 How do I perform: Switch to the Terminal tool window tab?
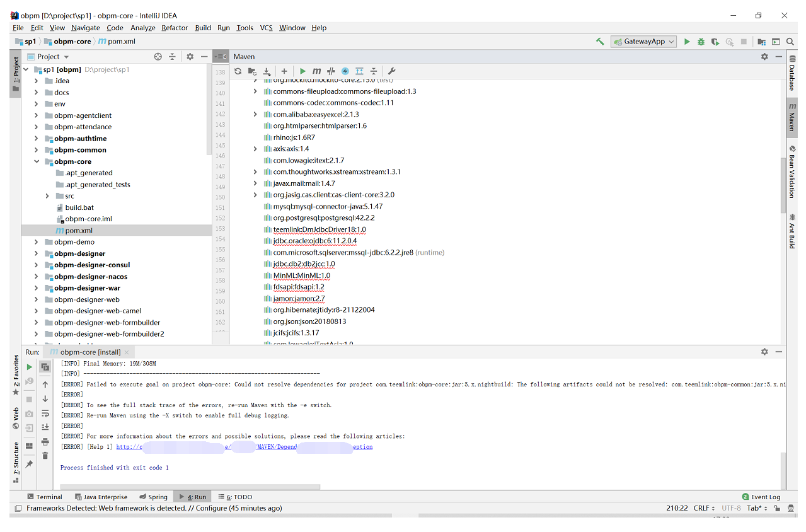(x=44, y=497)
